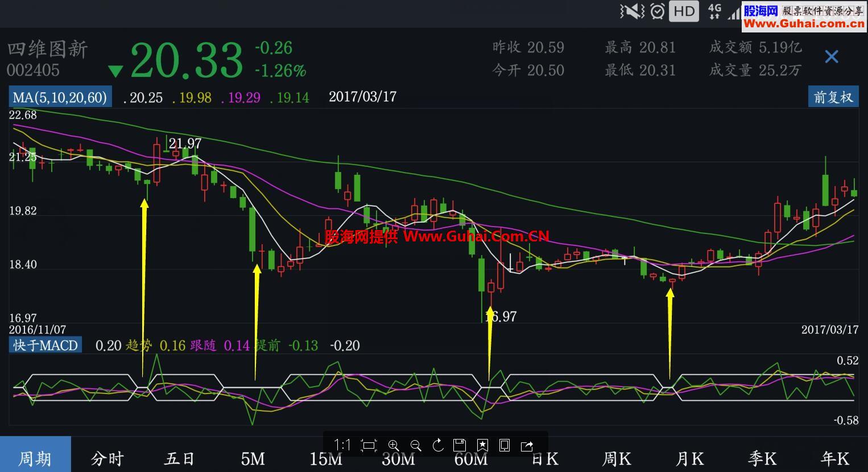
Task: Click the 提前 advance indicator label
Action: 267,345
